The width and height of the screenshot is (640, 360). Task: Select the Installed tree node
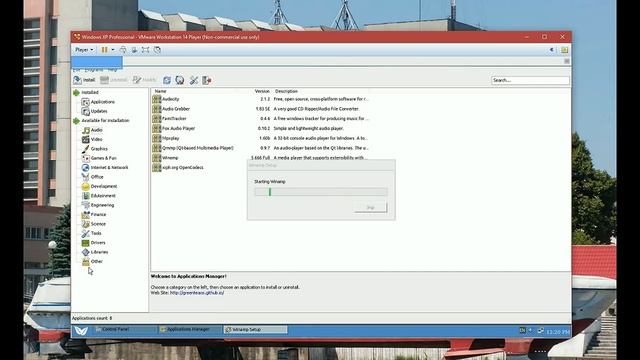coord(89,93)
